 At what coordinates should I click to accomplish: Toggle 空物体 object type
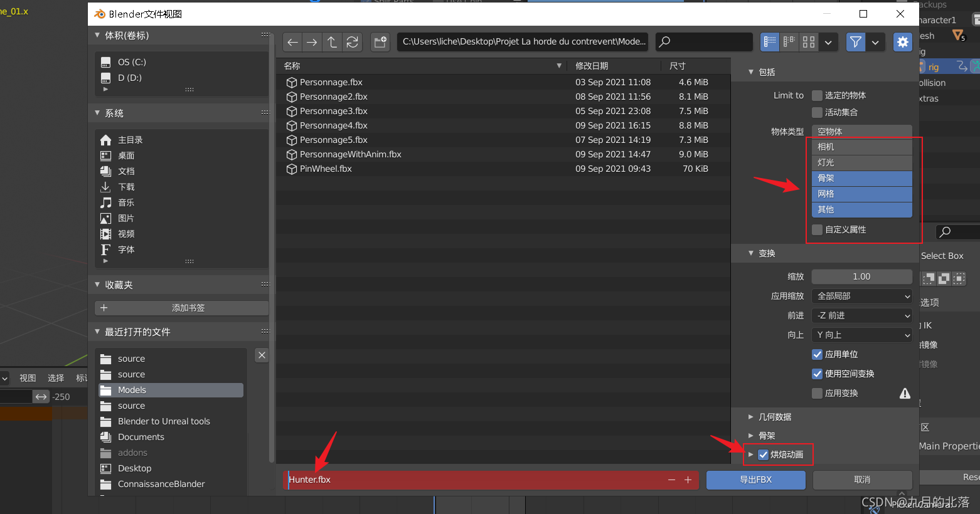click(862, 132)
